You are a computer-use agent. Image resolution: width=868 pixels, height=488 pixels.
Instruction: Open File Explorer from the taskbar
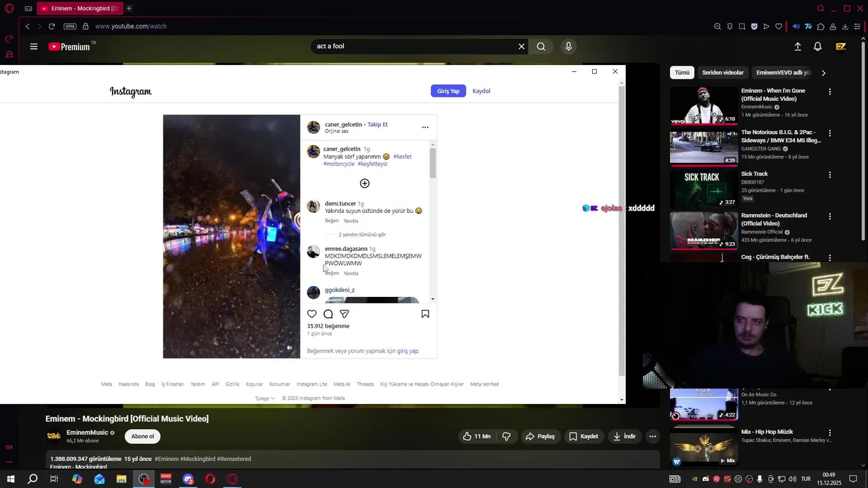tap(121, 479)
